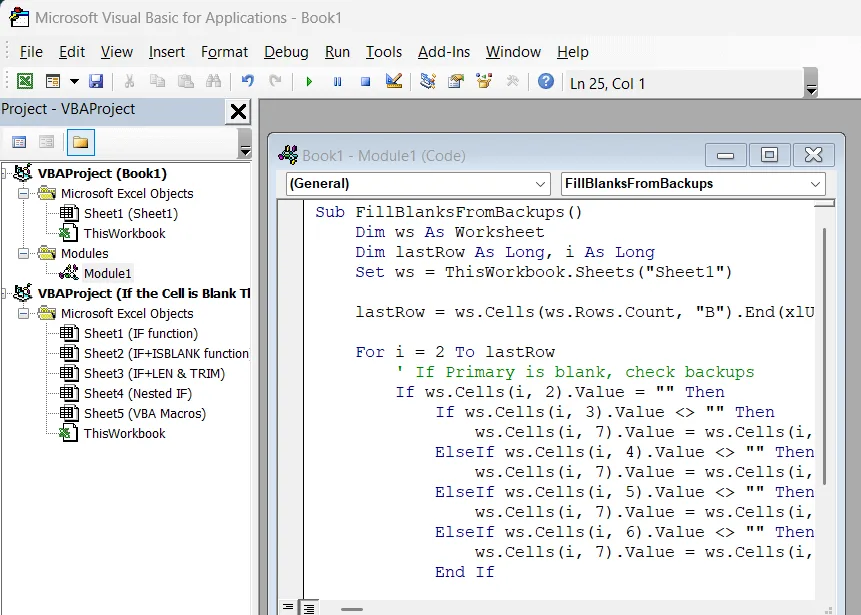
Task: Select Sheet2 (IF+ISBLANK function) tree item
Action: click(166, 354)
